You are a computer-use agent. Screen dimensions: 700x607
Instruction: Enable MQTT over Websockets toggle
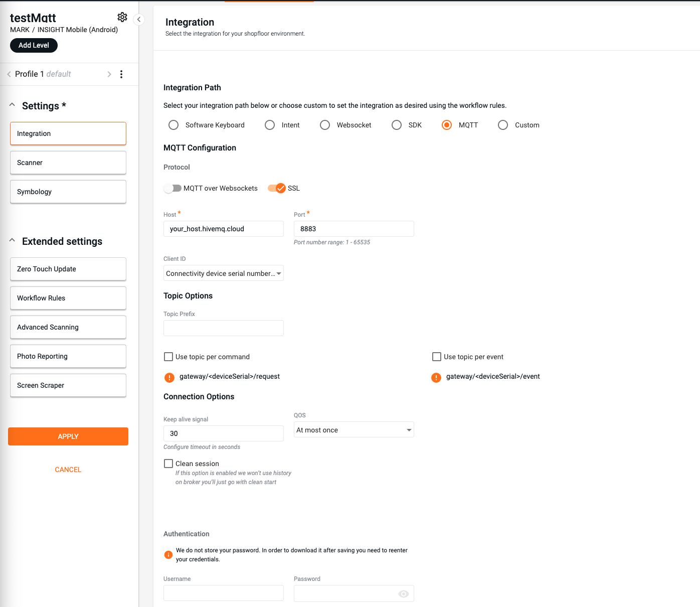[172, 188]
